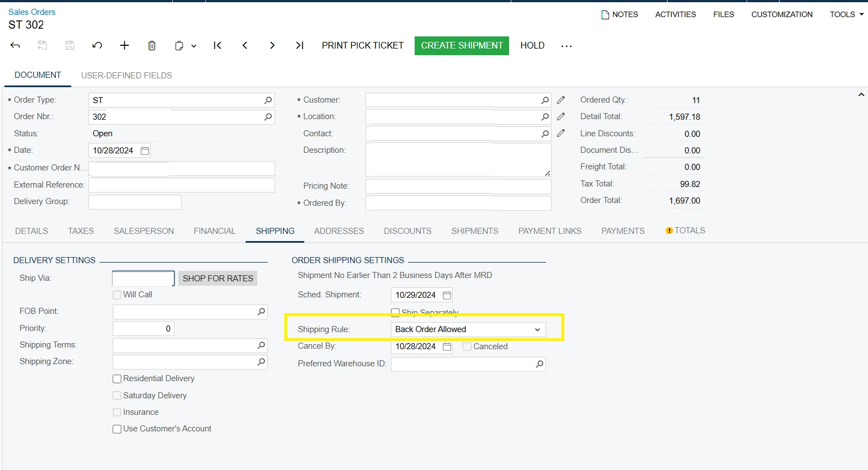Click the Notes icon
Screen dimensions: 868x470
pyautogui.click(x=605, y=15)
